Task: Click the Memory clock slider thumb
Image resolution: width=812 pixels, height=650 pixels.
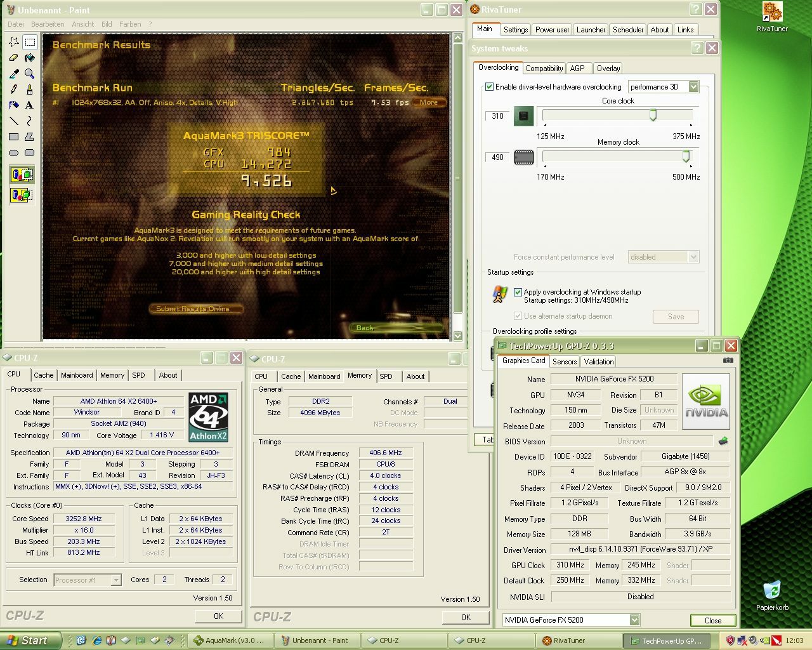Action: [x=686, y=156]
